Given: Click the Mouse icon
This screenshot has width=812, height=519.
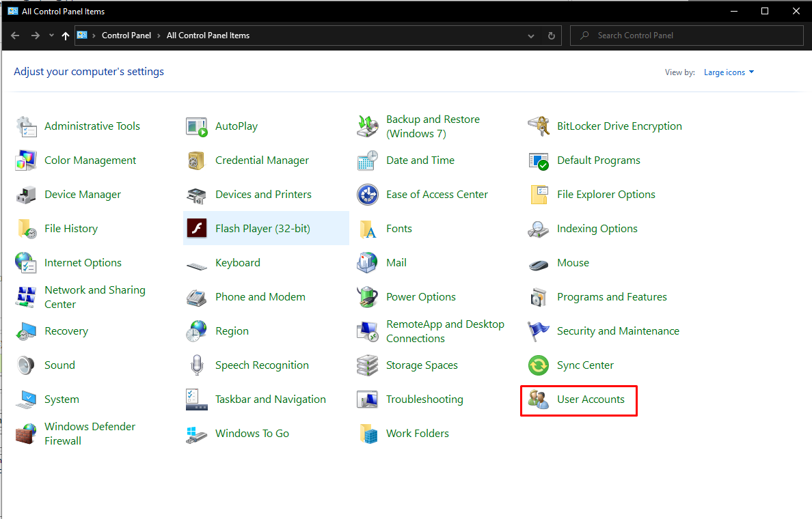Looking at the screenshot, I should coord(539,265).
